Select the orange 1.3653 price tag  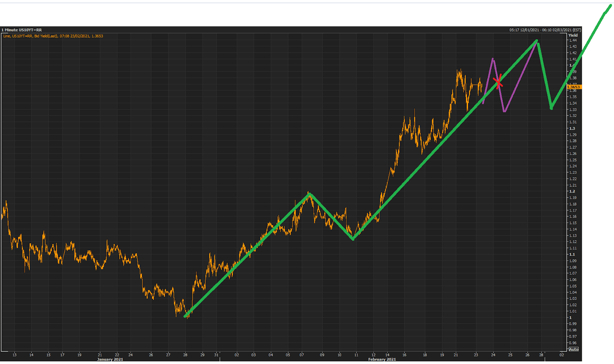[574, 87]
